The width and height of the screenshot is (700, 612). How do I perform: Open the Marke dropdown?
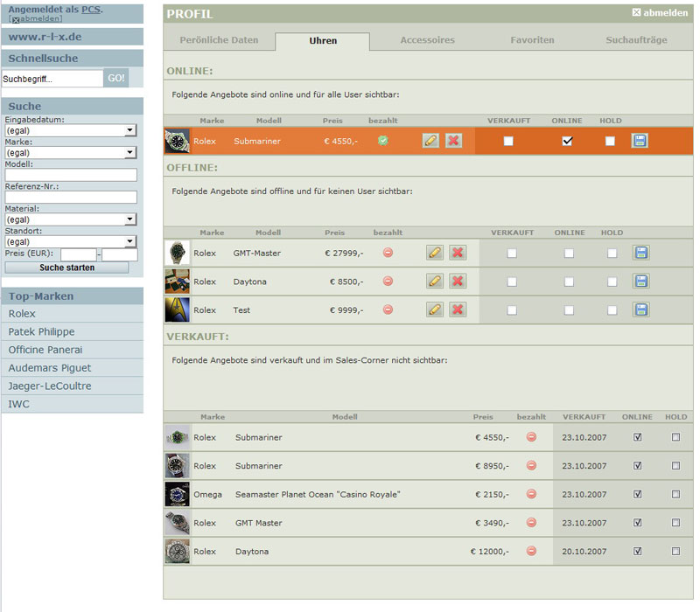[x=71, y=152]
